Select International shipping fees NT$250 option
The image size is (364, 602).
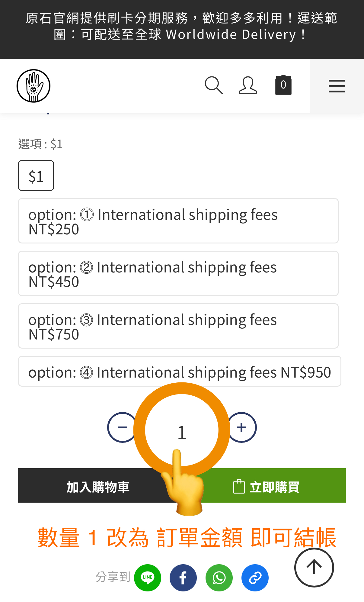178,221
